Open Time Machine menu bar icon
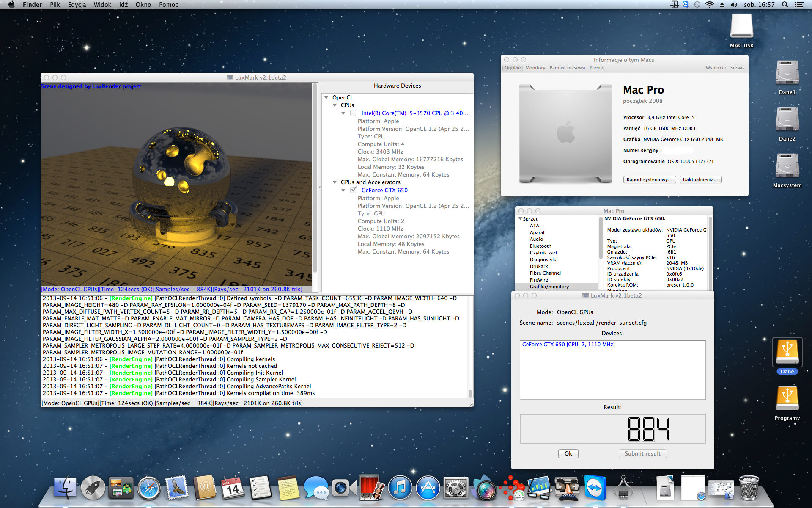The image size is (812, 508). pyautogui.click(x=697, y=5)
